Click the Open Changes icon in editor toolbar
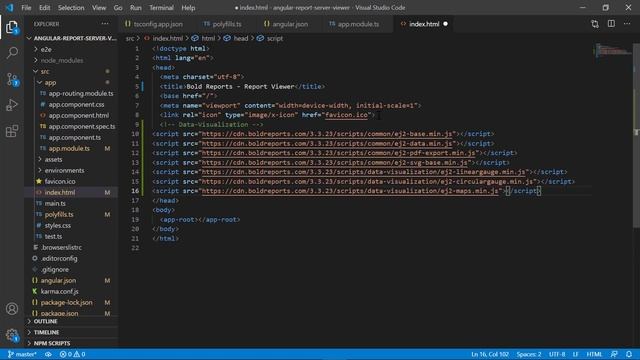 [x=595, y=24]
